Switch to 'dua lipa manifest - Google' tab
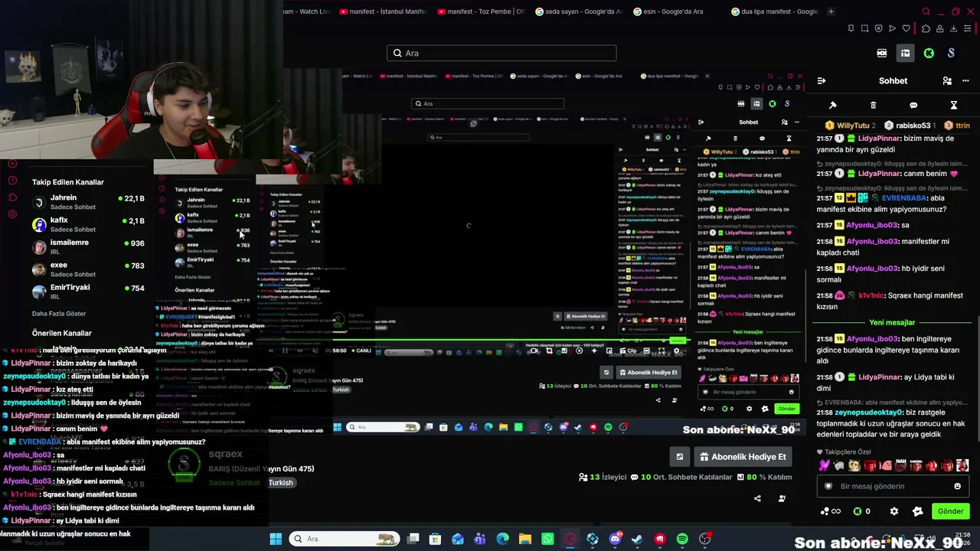The height and width of the screenshot is (551, 980). point(774,11)
